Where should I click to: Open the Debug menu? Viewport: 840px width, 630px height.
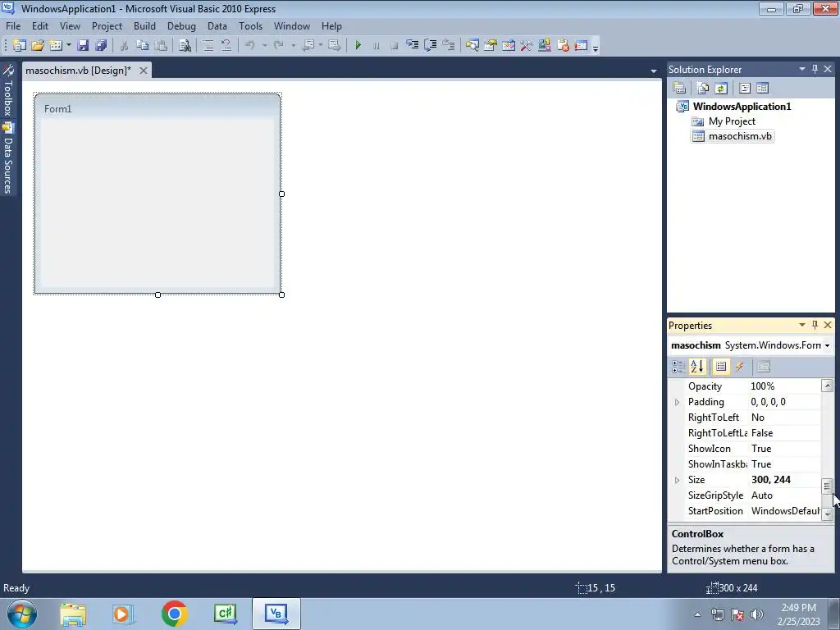[181, 26]
